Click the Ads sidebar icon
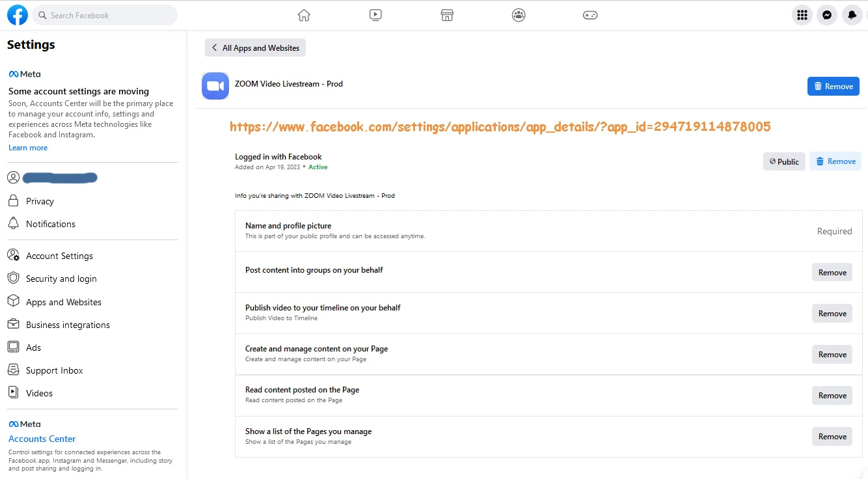The image size is (868, 479). [x=13, y=347]
